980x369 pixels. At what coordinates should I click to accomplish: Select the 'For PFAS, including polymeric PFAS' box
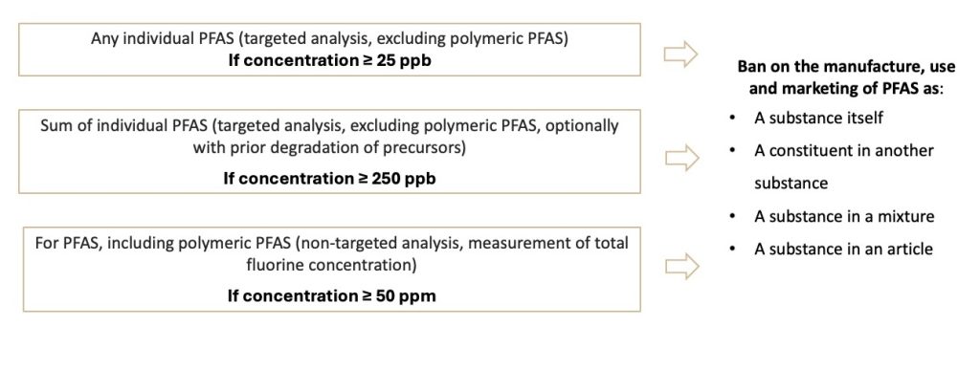click(x=332, y=269)
